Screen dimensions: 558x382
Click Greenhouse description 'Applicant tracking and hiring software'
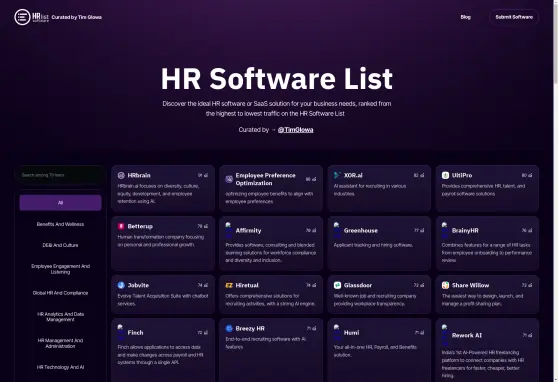(x=373, y=245)
